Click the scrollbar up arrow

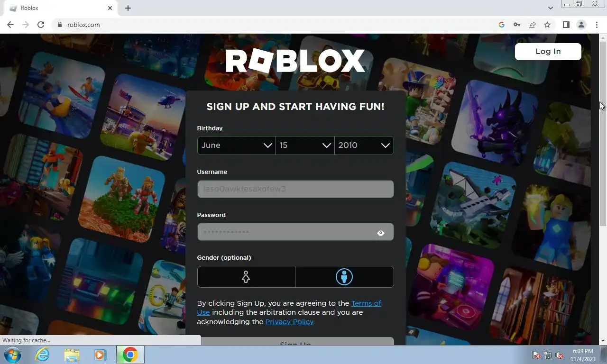(x=603, y=37)
